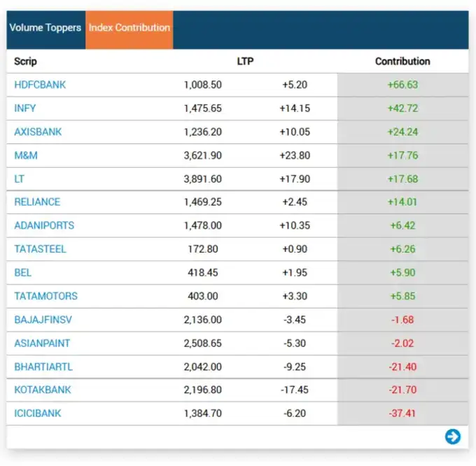This screenshot has width=476, height=466.
Task: Open the M&M scrip link
Action: [24, 155]
